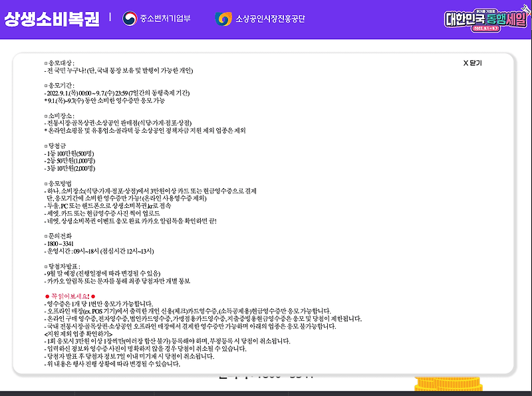Click the 3등 10만원(2,000명) prize line
532x396 pixels.
point(70,168)
